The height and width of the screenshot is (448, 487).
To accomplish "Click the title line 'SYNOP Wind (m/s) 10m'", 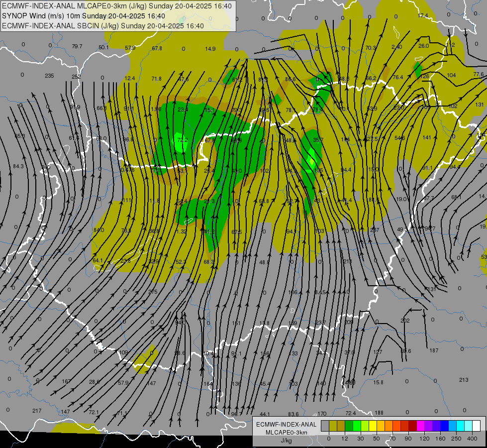I will [41, 16].
